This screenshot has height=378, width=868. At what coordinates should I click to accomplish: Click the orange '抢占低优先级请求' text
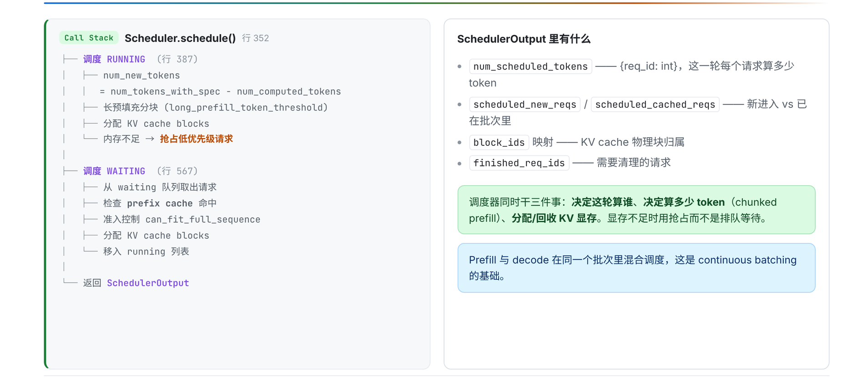point(196,139)
